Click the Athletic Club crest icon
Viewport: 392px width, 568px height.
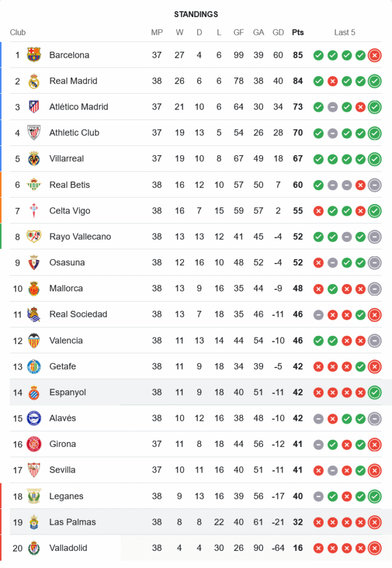34,133
